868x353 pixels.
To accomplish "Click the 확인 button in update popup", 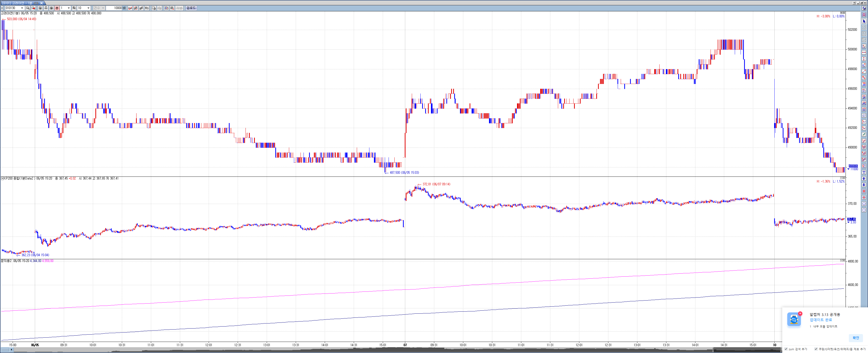I will [x=856, y=338].
